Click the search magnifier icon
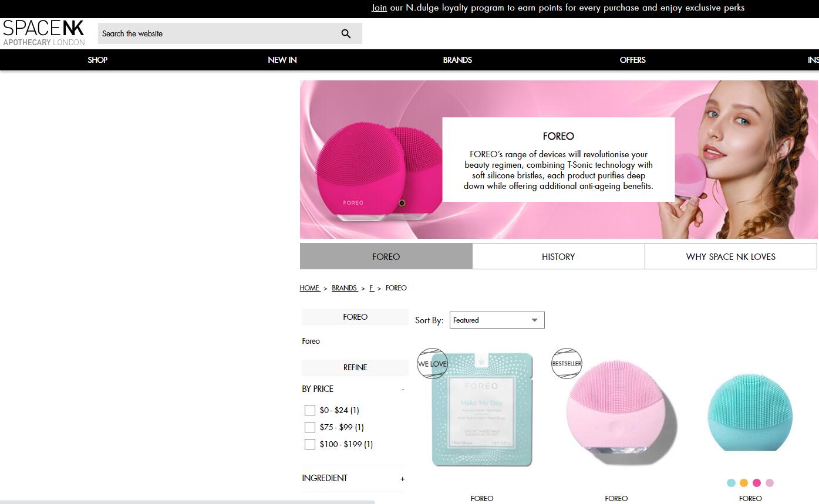 [x=346, y=33]
